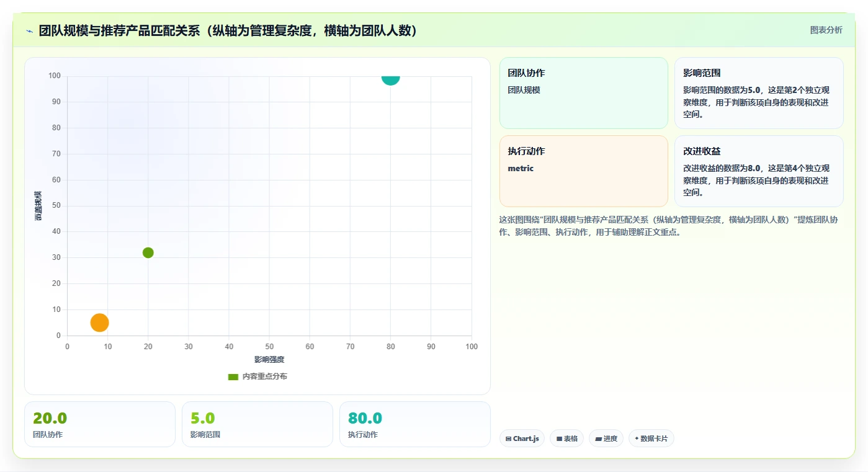Click the 表格 tag chip
Image resolution: width=868 pixels, height=472 pixels.
566,439
